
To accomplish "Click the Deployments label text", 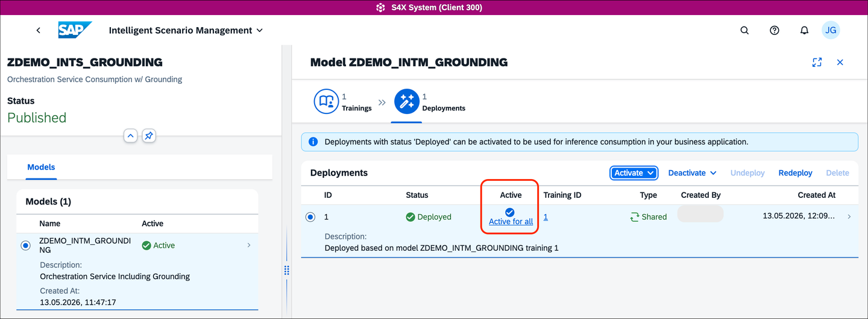I will [x=444, y=109].
